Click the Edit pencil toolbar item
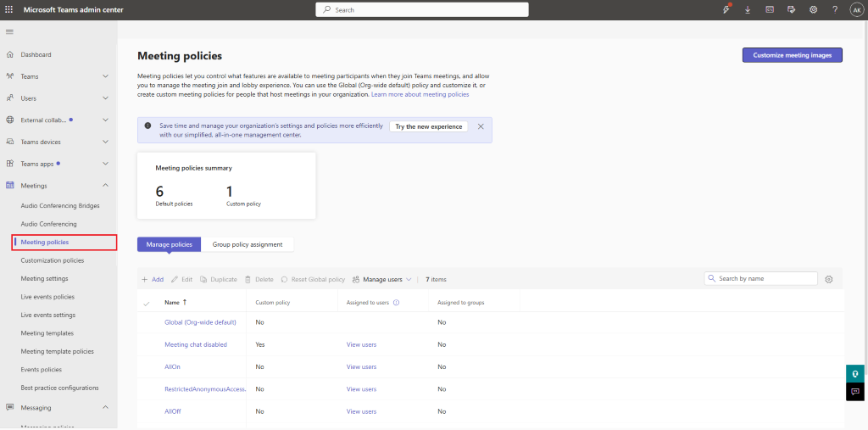868x430 pixels. tap(181, 279)
